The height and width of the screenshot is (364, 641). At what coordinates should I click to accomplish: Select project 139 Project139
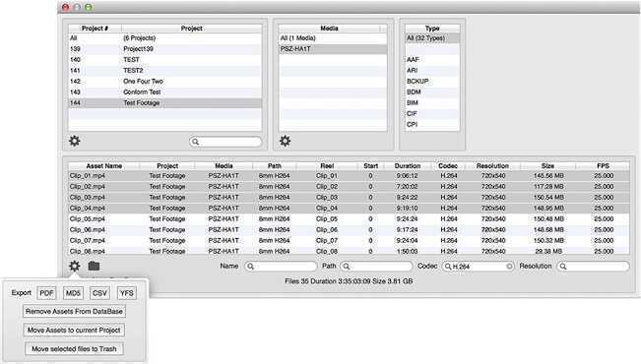click(x=165, y=49)
